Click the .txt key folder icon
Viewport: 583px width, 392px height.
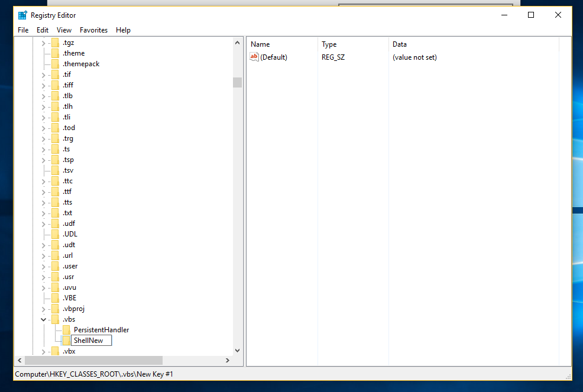(x=55, y=213)
